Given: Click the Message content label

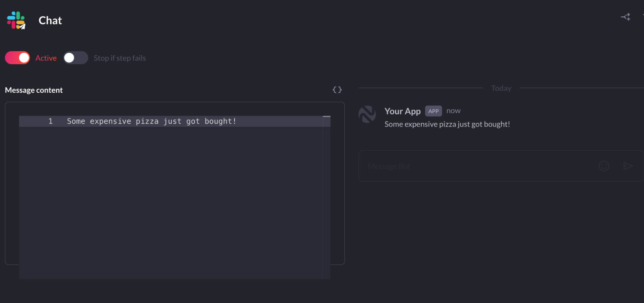Looking at the screenshot, I should point(34,90).
